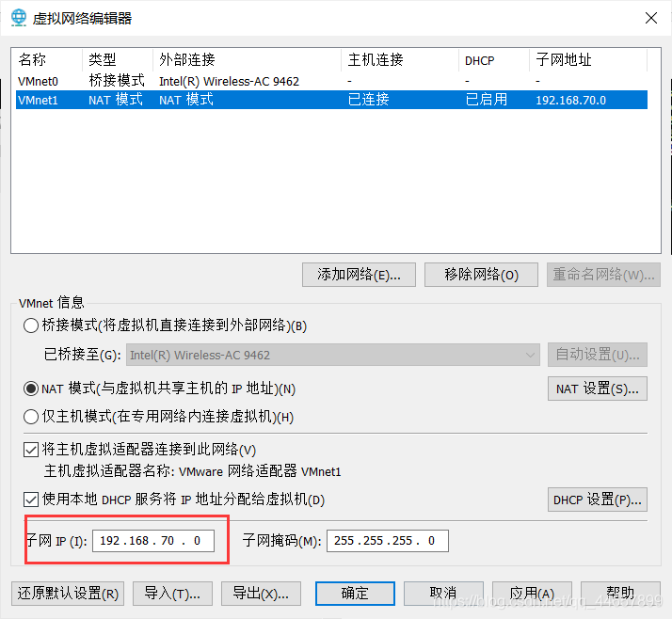Screen dimensions: 672x619
Task: Select the NAT 模式 radio option
Action: pyautogui.click(x=31, y=389)
